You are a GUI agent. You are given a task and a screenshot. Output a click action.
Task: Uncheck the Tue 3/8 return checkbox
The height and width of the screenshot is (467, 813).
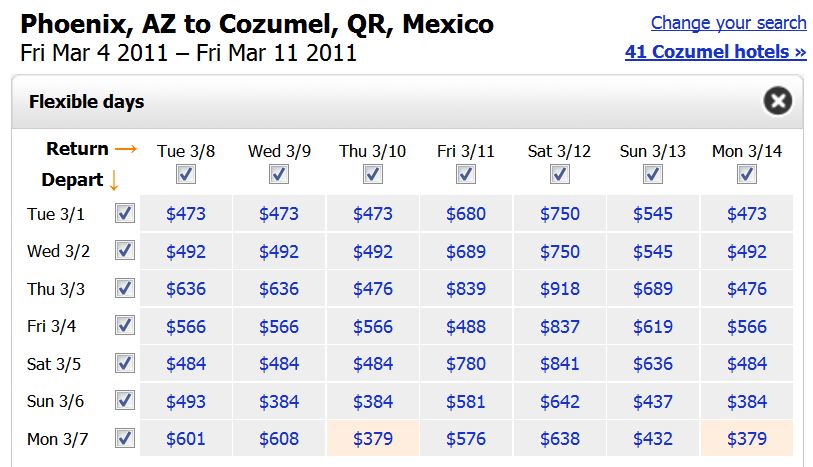point(186,175)
